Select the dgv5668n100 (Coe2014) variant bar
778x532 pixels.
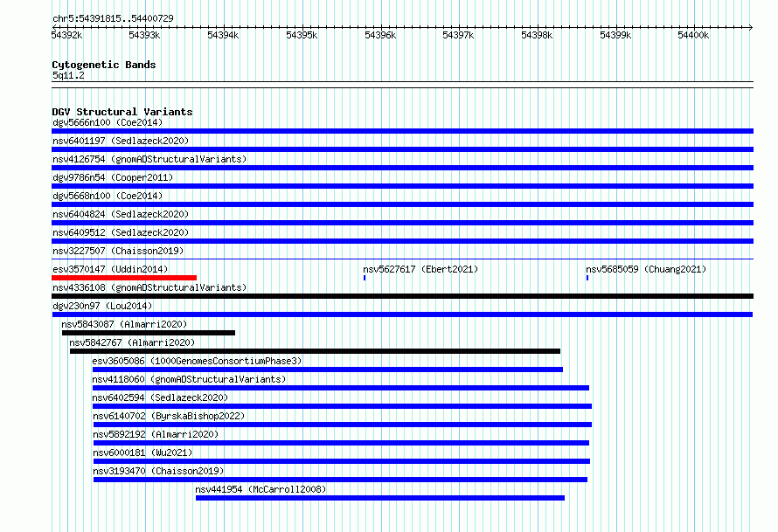[x=402, y=204]
